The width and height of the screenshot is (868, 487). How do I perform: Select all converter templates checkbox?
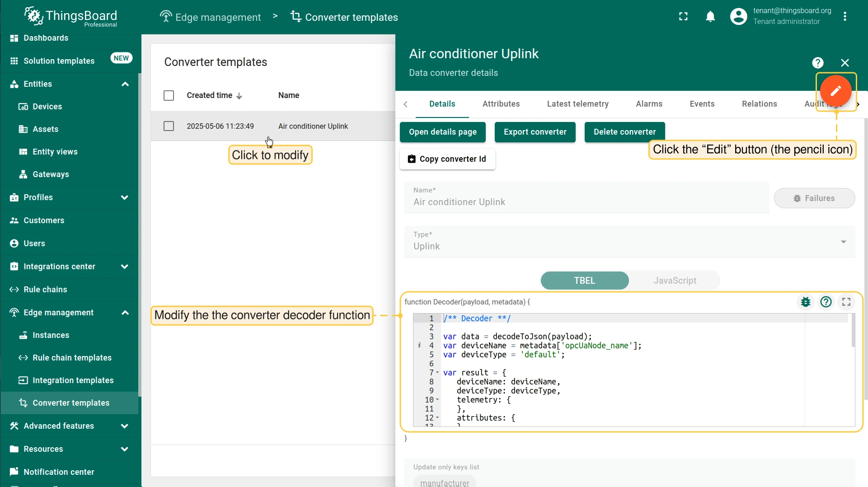click(x=169, y=96)
